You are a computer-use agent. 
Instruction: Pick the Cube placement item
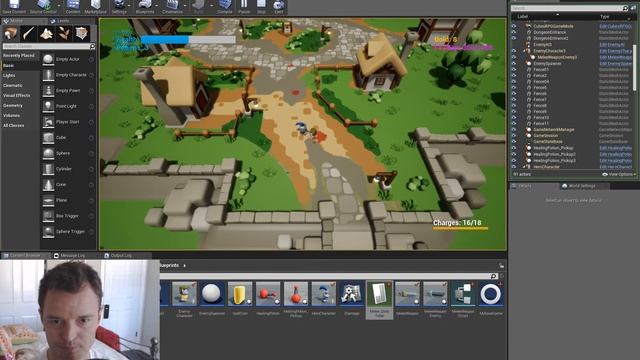(x=68, y=138)
